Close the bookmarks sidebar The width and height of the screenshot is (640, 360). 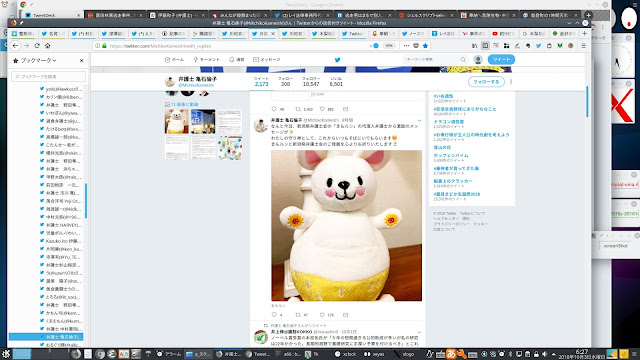(82, 60)
